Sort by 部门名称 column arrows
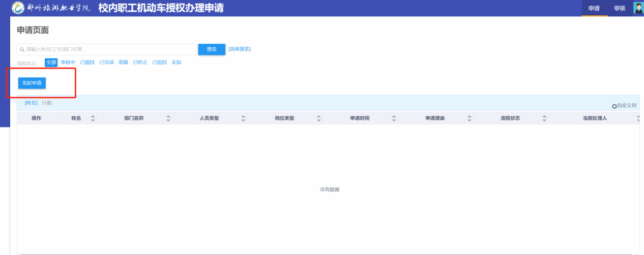Image resolution: width=644 pixels, height=255 pixels. (x=168, y=118)
